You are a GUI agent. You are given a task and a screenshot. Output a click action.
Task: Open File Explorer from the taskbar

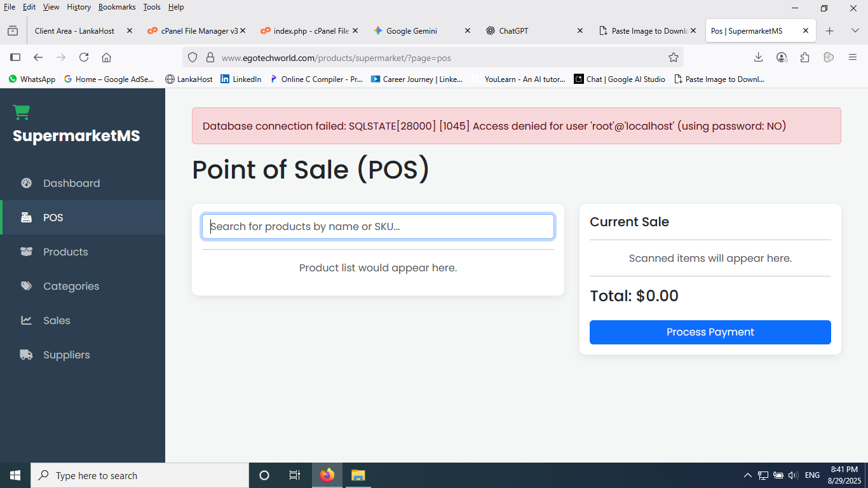(x=358, y=475)
